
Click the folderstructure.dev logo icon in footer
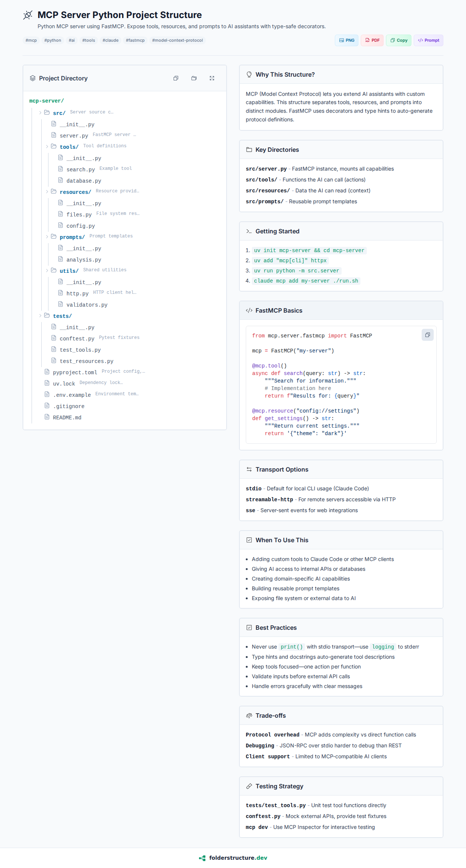(x=202, y=858)
